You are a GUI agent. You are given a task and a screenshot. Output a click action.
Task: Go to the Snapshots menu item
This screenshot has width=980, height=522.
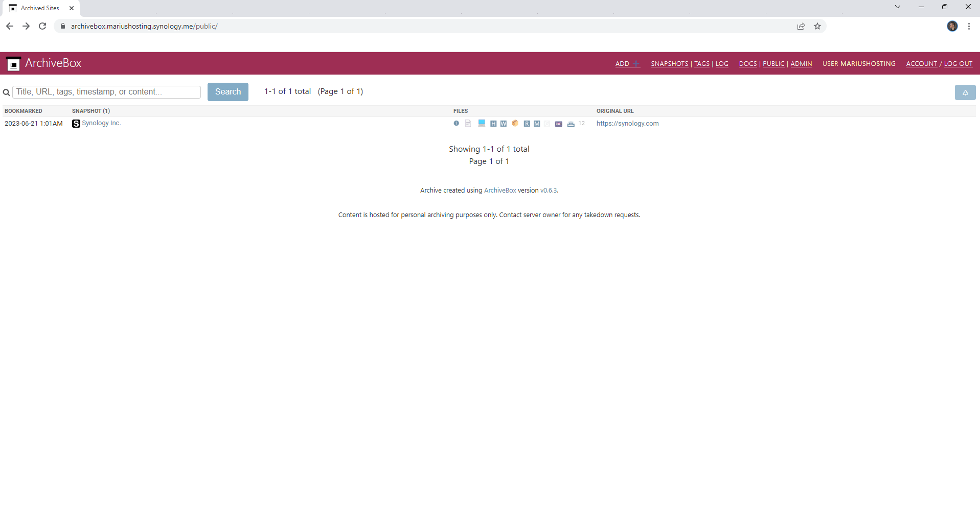(x=669, y=64)
